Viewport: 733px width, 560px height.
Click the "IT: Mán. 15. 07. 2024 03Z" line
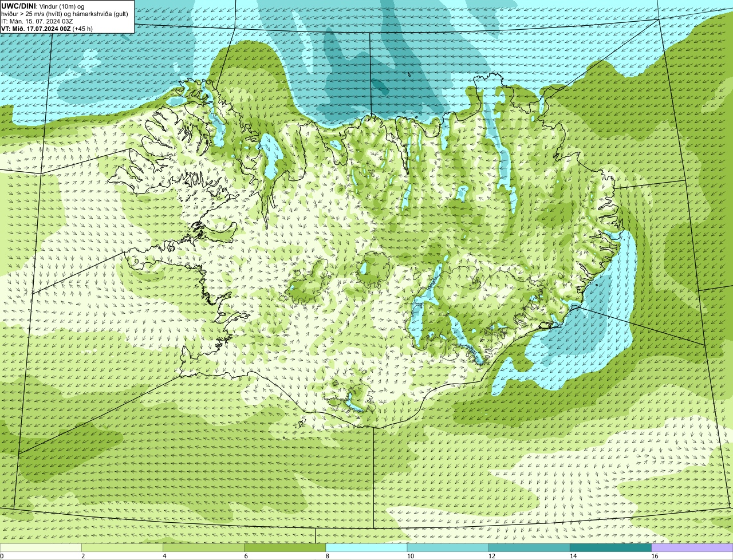coord(37,21)
